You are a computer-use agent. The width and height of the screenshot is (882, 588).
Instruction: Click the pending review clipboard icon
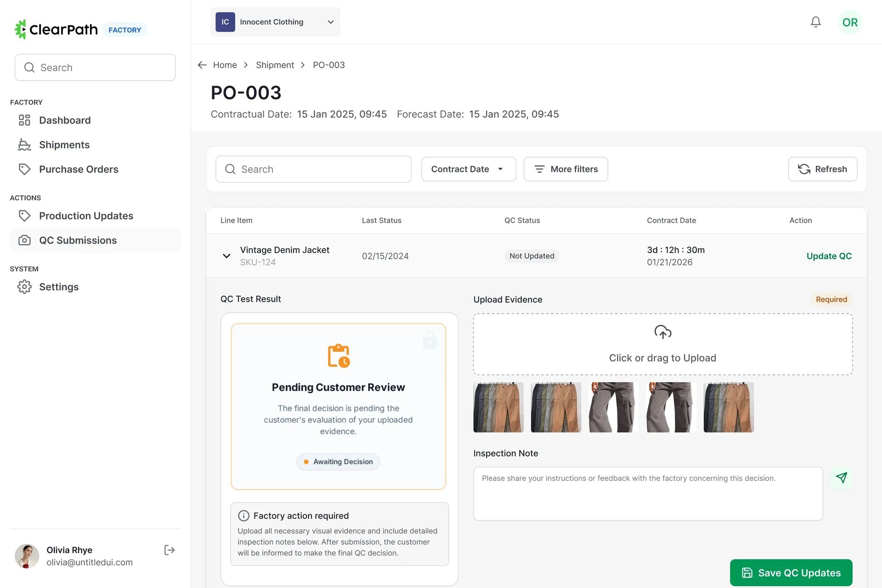[x=339, y=356]
